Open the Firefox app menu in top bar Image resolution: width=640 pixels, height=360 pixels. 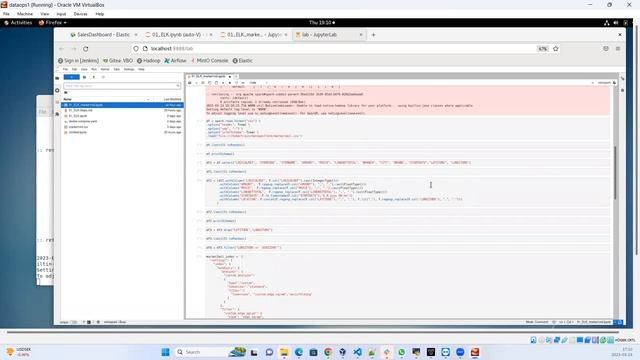pyautogui.click(x=52, y=22)
